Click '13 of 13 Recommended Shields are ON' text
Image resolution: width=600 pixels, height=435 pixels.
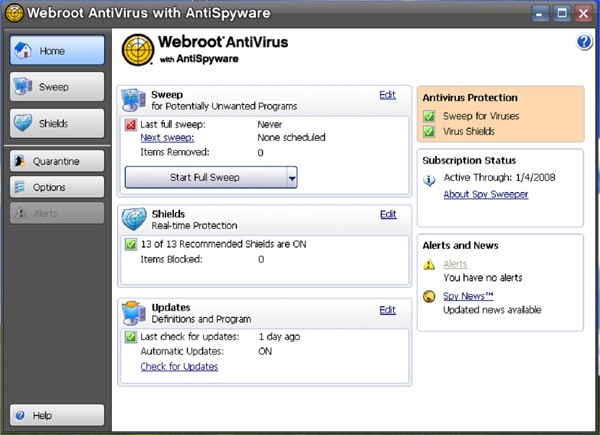click(x=223, y=244)
